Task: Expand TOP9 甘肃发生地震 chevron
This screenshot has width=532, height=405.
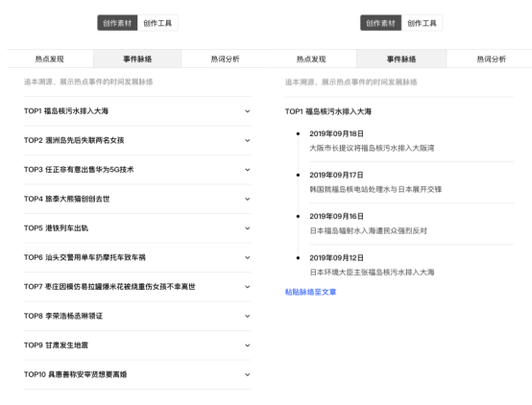Action: [x=248, y=345]
